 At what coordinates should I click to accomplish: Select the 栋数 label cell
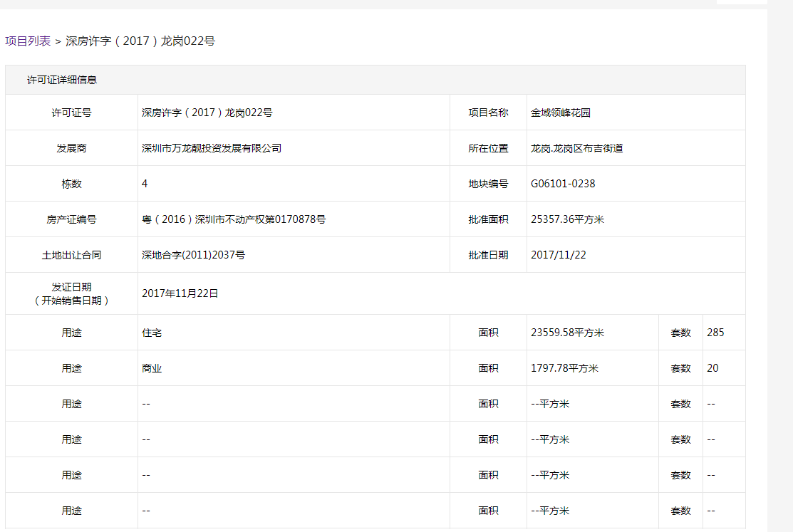tap(71, 184)
